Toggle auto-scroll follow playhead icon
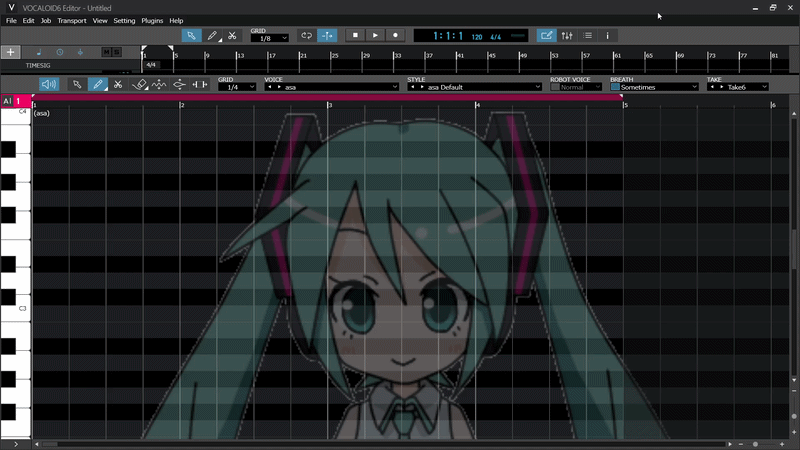The image size is (800, 450). coord(327,35)
